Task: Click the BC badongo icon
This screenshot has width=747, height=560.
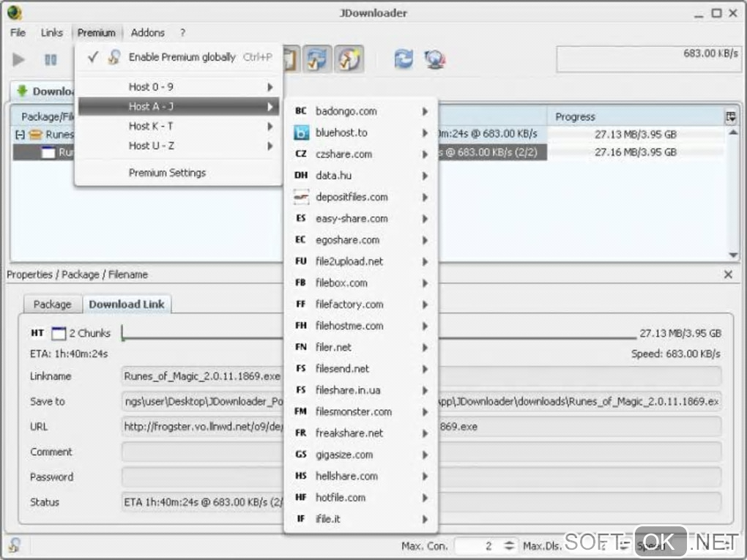Action: (300, 111)
